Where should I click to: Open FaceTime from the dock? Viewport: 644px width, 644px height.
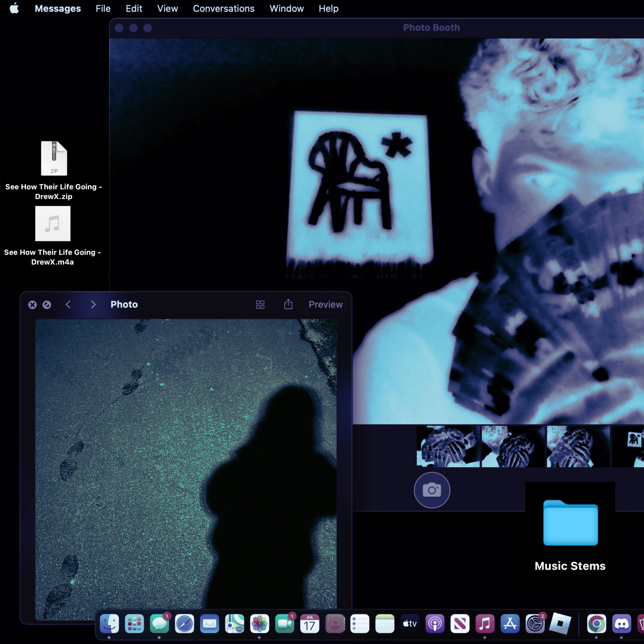[x=285, y=623]
